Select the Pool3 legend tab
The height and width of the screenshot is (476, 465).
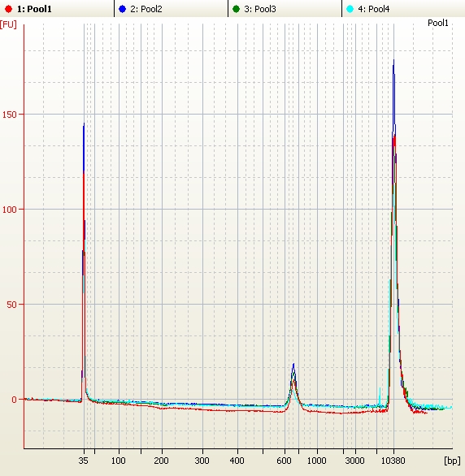pos(285,8)
